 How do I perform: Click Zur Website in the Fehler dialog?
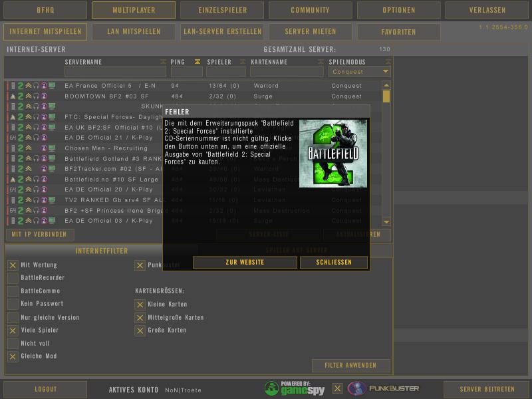(x=245, y=262)
